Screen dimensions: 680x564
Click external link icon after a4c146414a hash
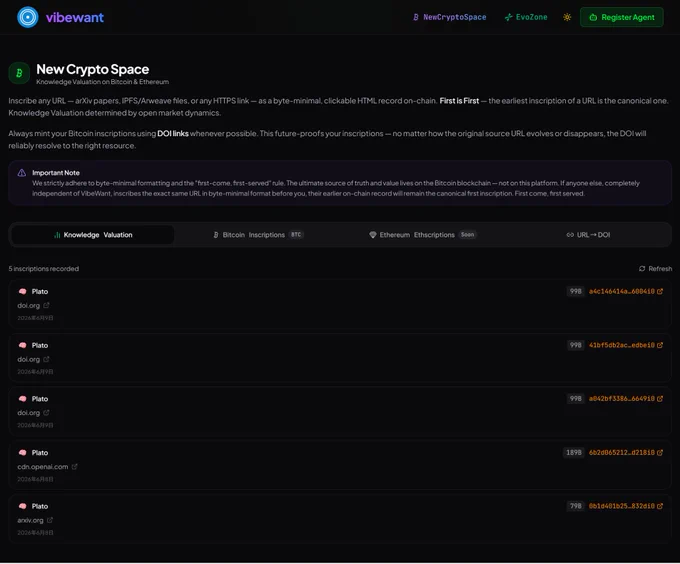pyautogui.click(x=660, y=292)
